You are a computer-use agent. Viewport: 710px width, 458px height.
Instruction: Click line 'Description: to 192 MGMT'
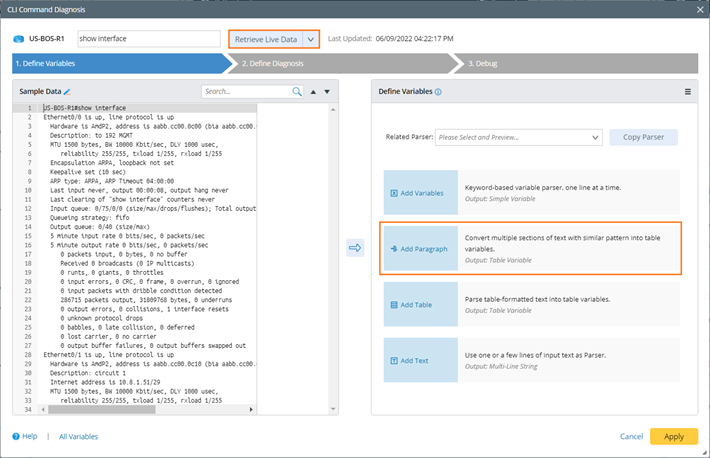tap(91, 135)
